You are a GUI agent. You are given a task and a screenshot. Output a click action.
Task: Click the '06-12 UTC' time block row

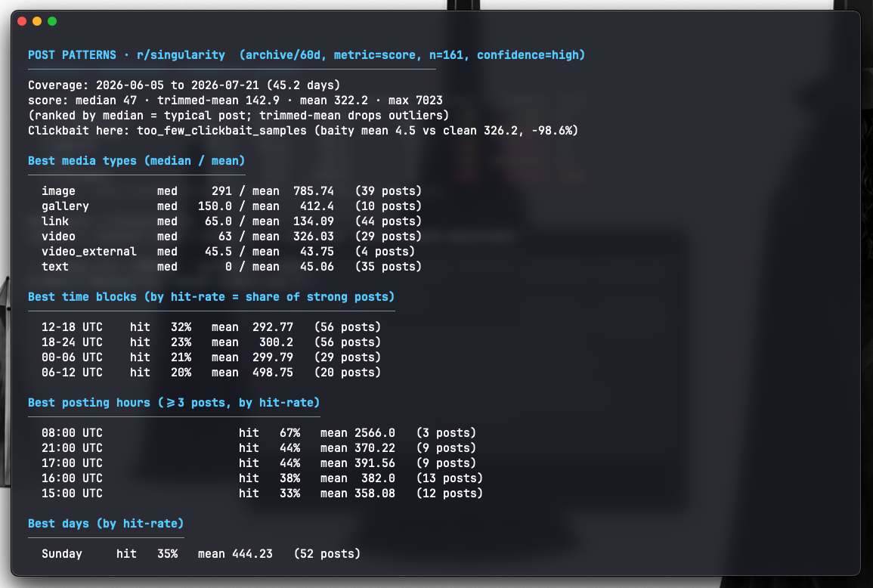[x=211, y=372]
